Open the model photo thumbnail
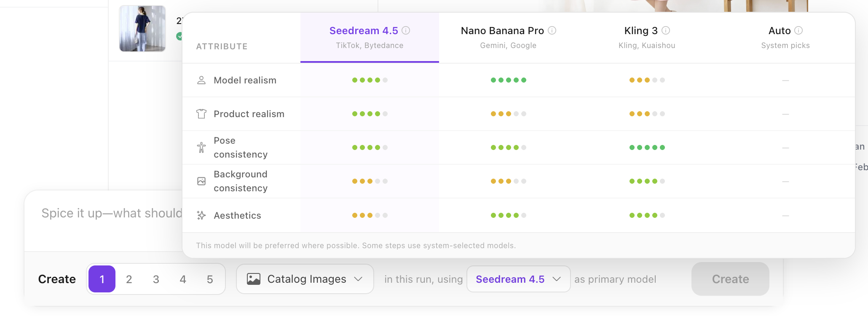The height and width of the screenshot is (316, 868). coord(142,29)
